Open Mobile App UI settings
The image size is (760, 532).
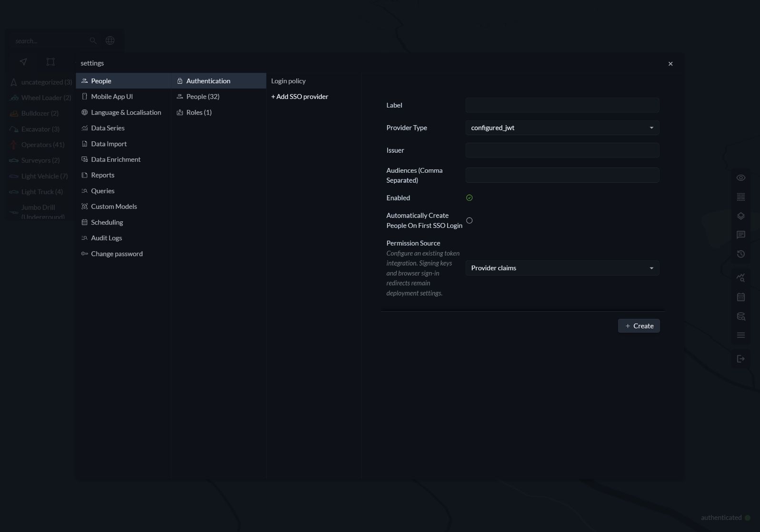point(123,97)
